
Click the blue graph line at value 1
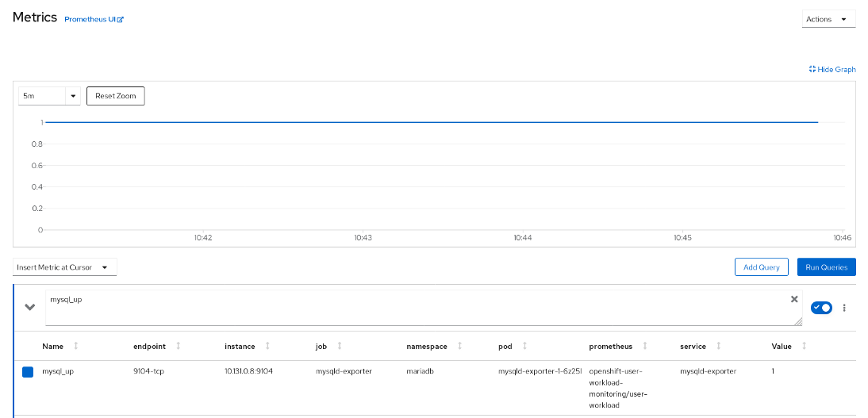click(x=432, y=122)
